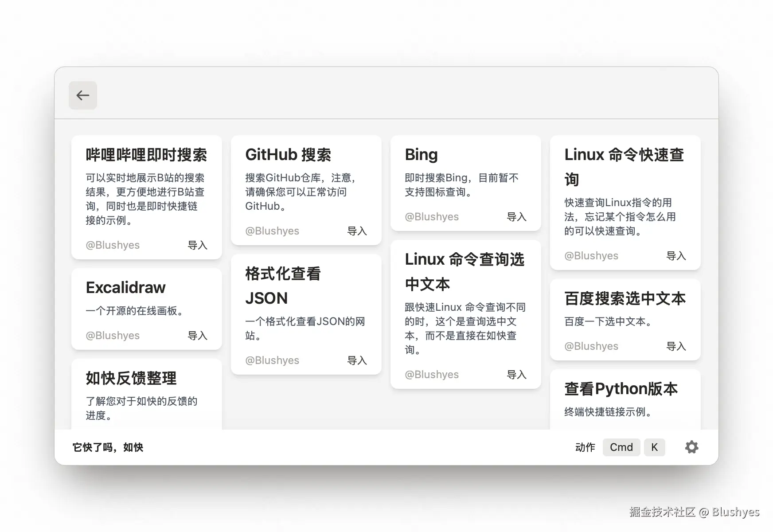This screenshot has width=773, height=532.
Task: Open the settings gear icon
Action: (x=691, y=447)
